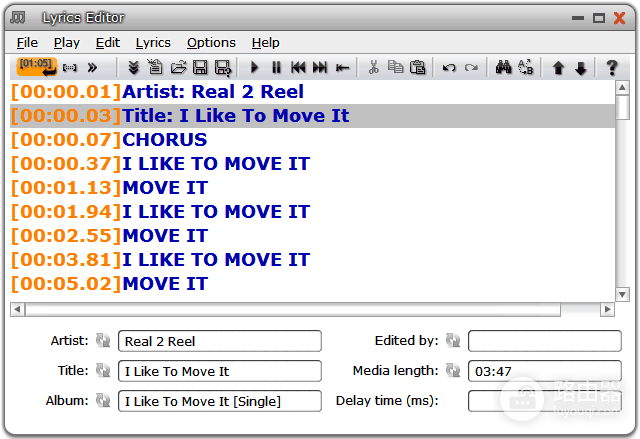Open the Options menu
Viewport: 640px width, 439px height.
coord(211,42)
